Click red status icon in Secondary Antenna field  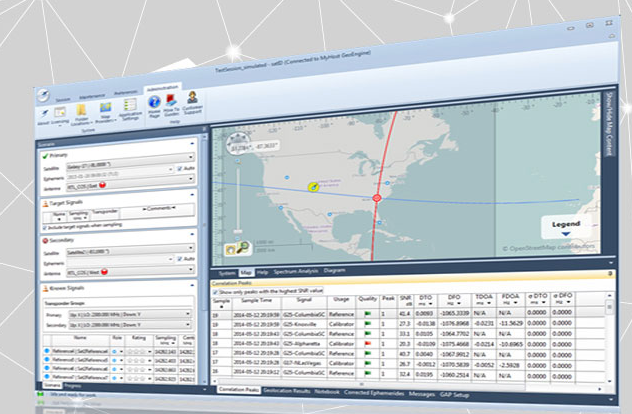(104, 272)
